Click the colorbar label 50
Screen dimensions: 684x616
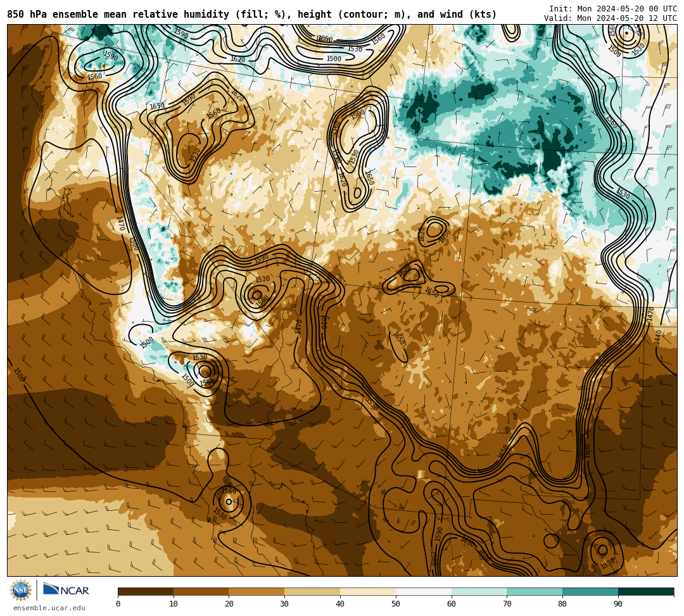coord(396,604)
